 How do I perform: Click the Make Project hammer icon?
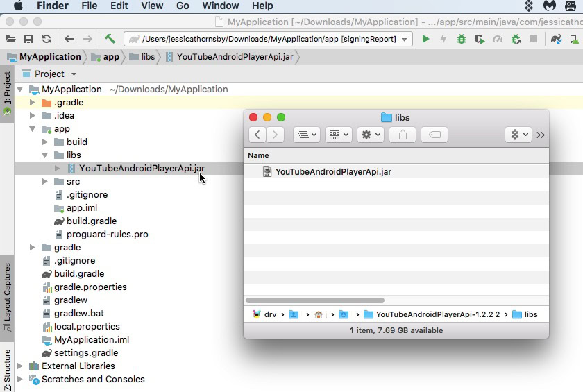[x=110, y=40]
